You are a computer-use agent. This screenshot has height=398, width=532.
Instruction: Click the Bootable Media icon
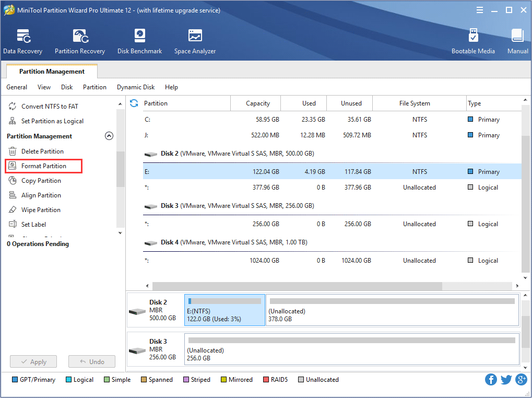pos(473,41)
